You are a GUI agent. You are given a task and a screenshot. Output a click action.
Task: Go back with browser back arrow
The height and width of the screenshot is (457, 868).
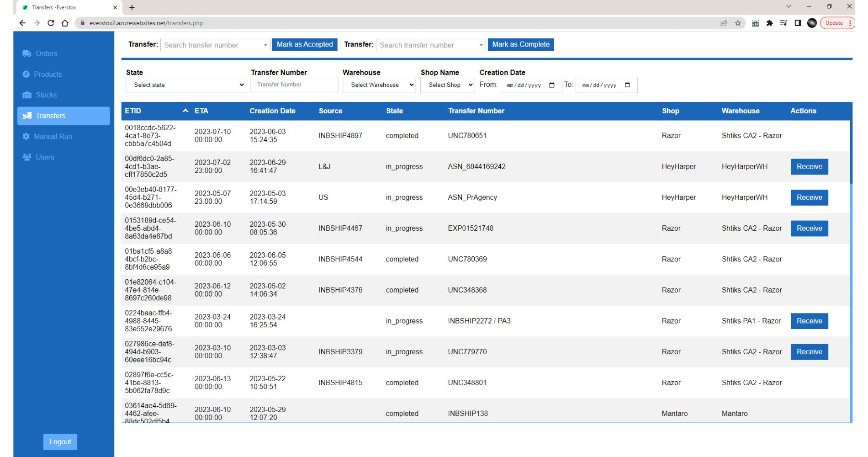pos(22,23)
